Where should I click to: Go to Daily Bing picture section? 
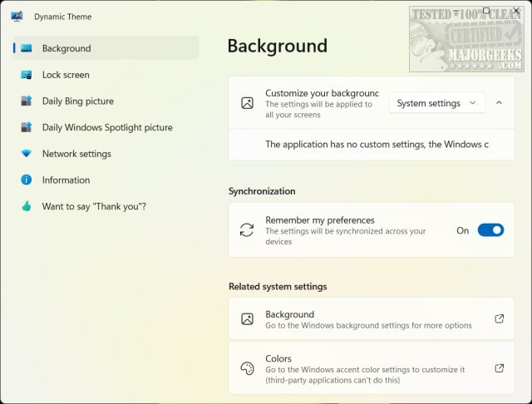click(x=78, y=101)
